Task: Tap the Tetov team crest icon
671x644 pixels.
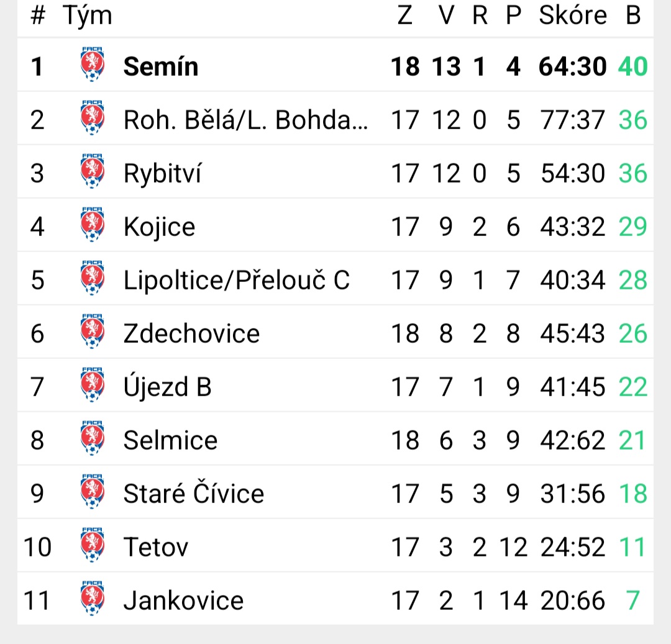Action: pyautogui.click(x=92, y=545)
